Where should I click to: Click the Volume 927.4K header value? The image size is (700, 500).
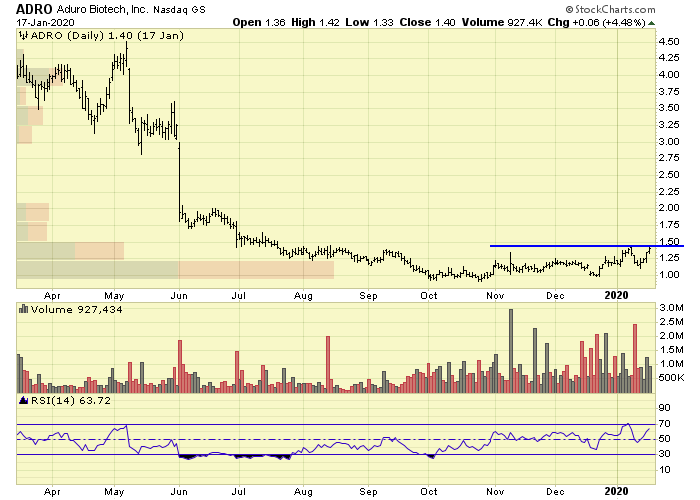click(501, 22)
